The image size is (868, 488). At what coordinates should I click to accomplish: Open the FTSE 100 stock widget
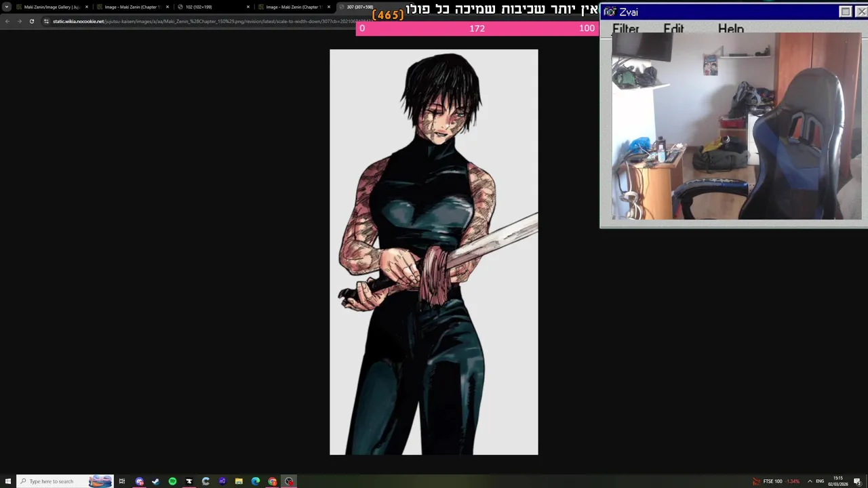[776, 481]
